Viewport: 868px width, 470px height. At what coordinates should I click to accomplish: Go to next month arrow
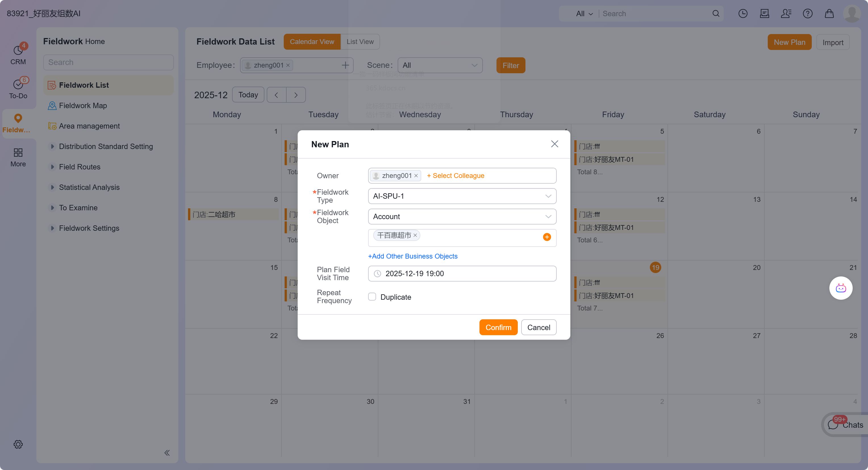pyautogui.click(x=296, y=95)
